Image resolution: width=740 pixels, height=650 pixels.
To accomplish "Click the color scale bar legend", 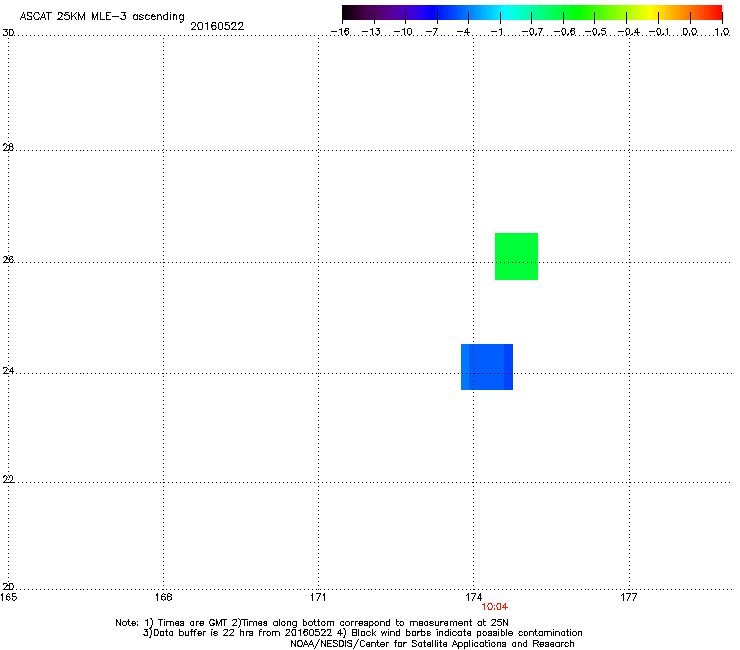I will pos(532,12).
